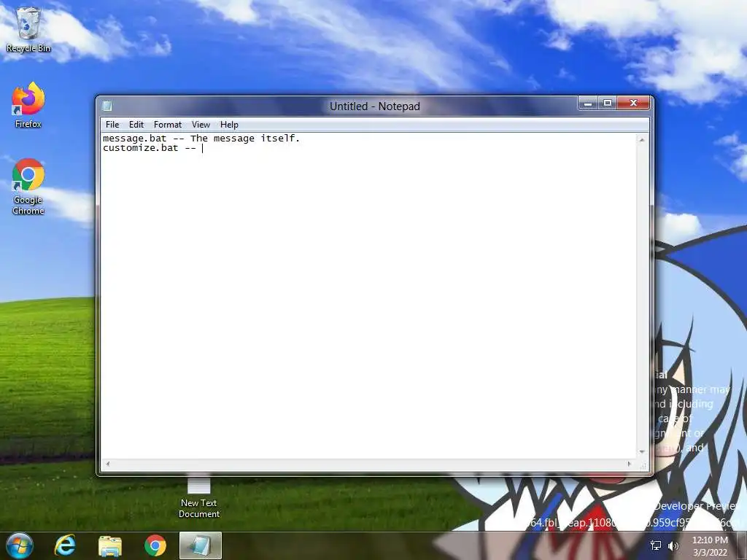This screenshot has width=747, height=560.
Task: Show the clock and date flyout
Action: point(710,546)
